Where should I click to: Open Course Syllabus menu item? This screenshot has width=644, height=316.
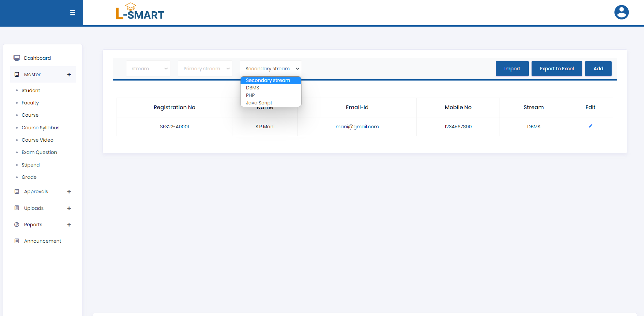pos(40,128)
